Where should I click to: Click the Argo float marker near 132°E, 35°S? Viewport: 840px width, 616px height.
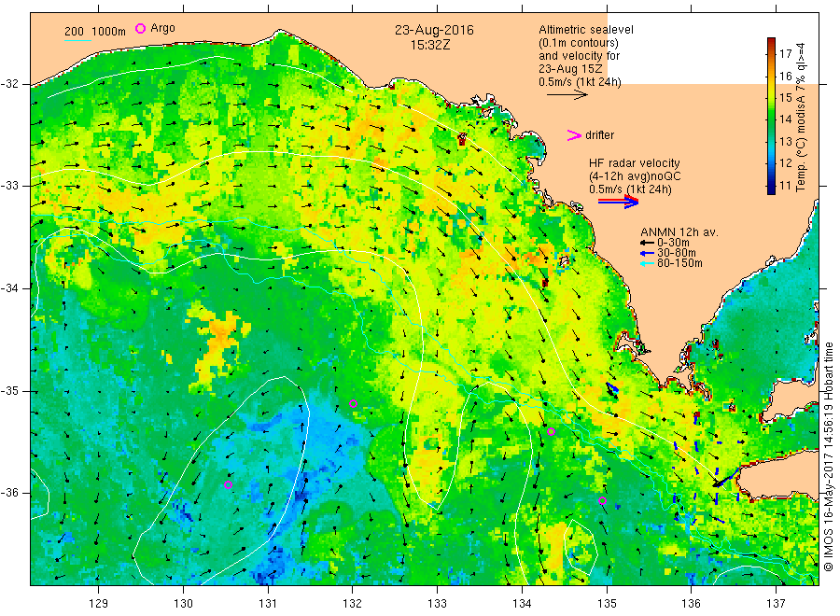[x=353, y=403]
